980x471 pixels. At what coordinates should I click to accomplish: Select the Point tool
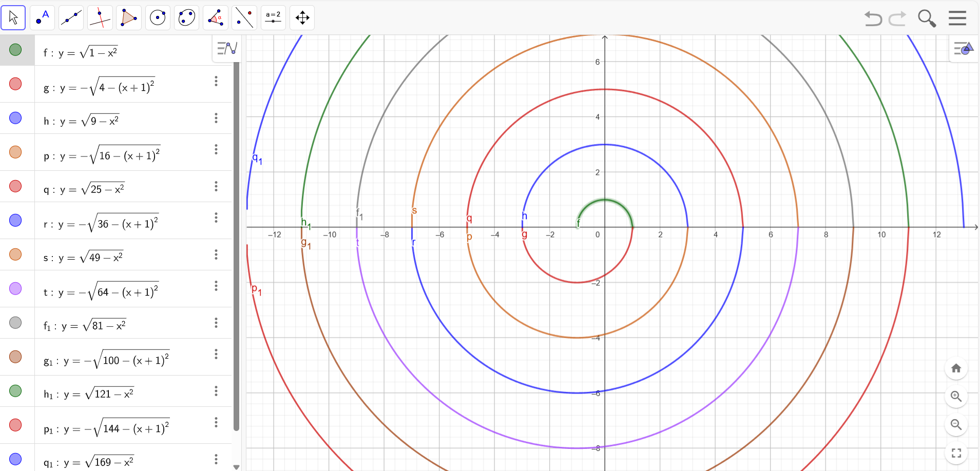coord(42,18)
